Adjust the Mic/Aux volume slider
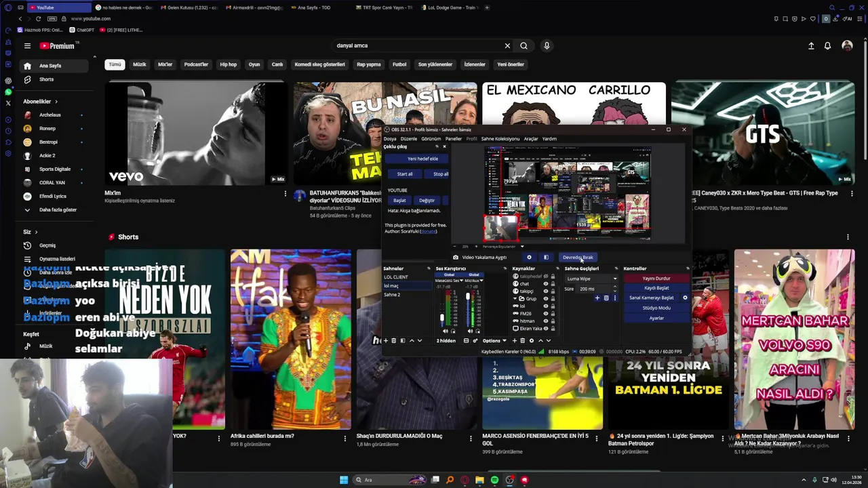Screen dimensions: 868x488 coord(468,296)
